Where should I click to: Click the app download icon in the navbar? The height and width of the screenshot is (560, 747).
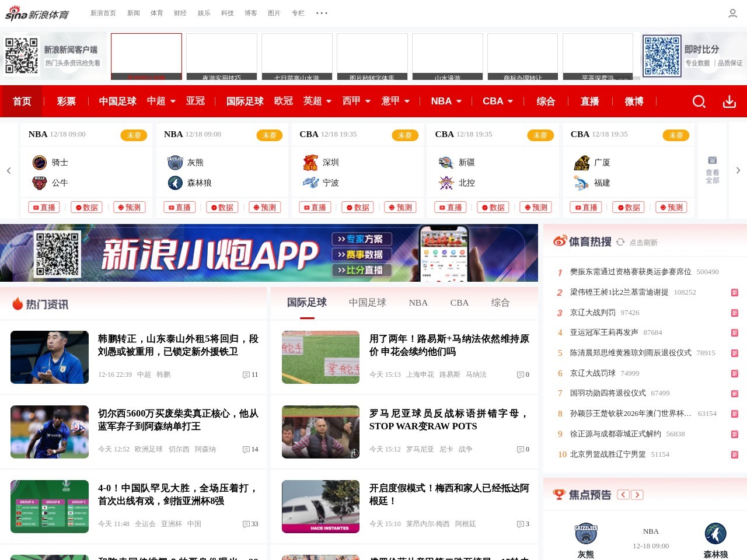click(x=729, y=101)
